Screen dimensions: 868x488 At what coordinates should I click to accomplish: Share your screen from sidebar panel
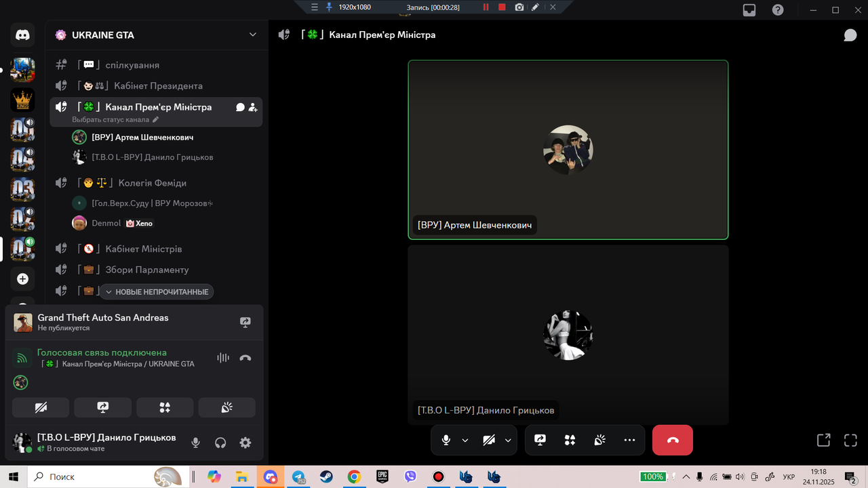[x=103, y=407]
